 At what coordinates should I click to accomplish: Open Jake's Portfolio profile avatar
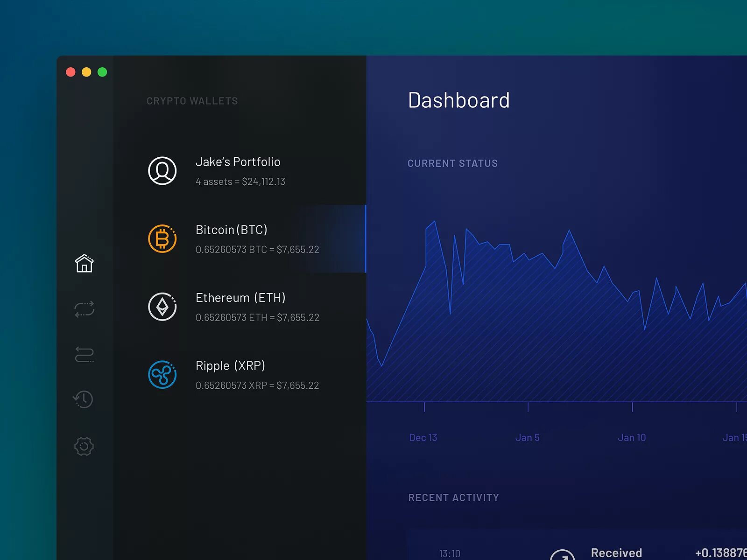[x=162, y=170]
